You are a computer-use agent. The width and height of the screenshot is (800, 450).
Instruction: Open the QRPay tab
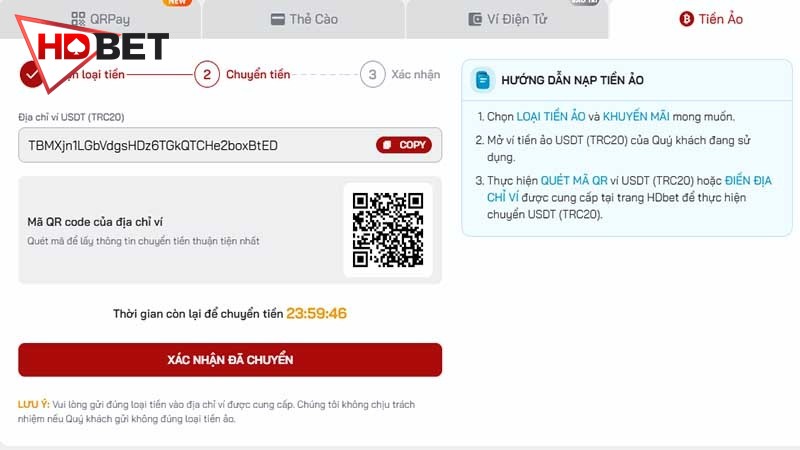point(101,19)
